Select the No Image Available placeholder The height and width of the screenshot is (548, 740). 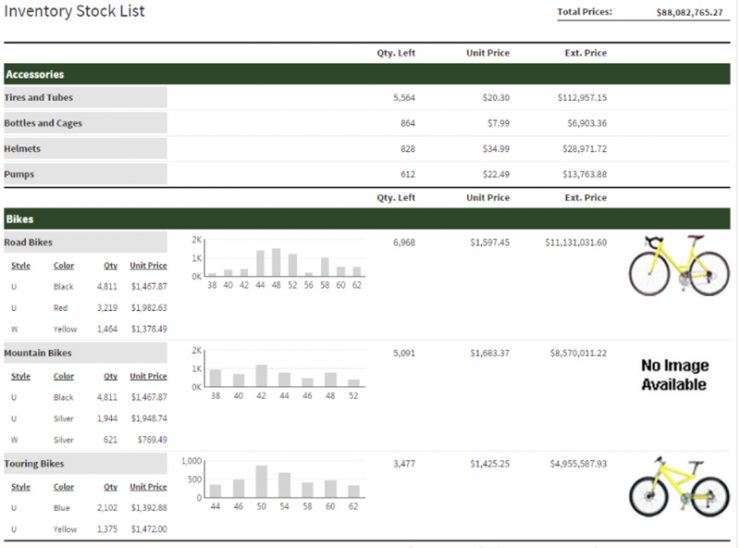673,375
